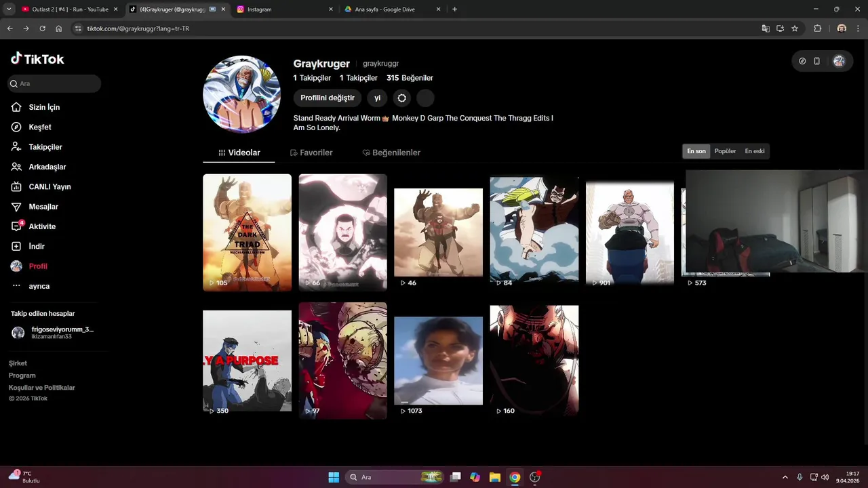The height and width of the screenshot is (488, 868).
Task: Sort videos by Popüler
Action: click(725, 151)
